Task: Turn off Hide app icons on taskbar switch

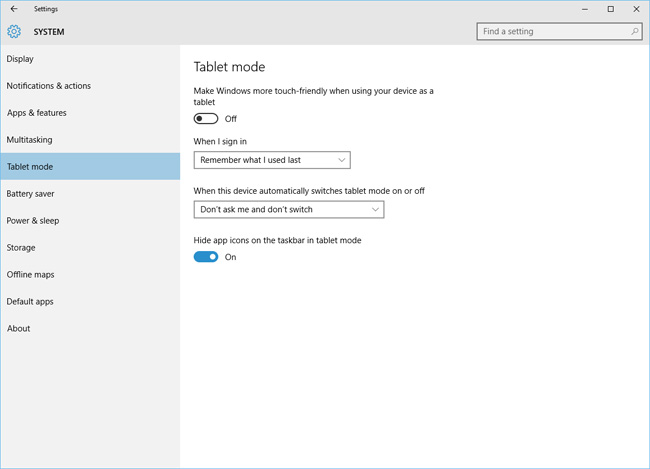Action: [206, 257]
